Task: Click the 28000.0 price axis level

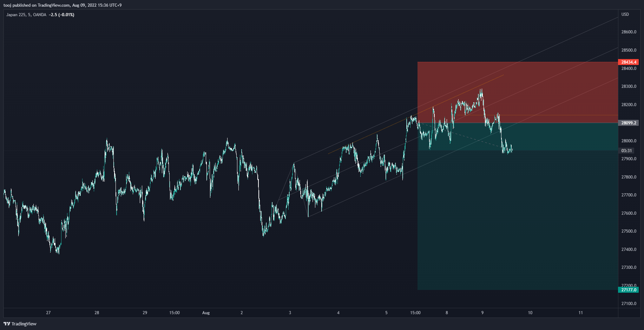Action: click(x=629, y=141)
